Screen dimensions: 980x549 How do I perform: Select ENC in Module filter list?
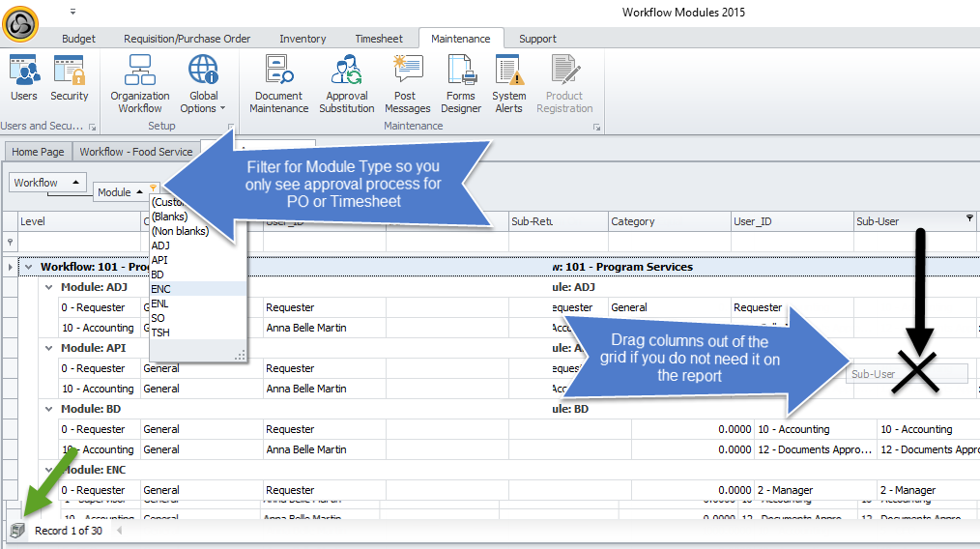[x=160, y=289]
